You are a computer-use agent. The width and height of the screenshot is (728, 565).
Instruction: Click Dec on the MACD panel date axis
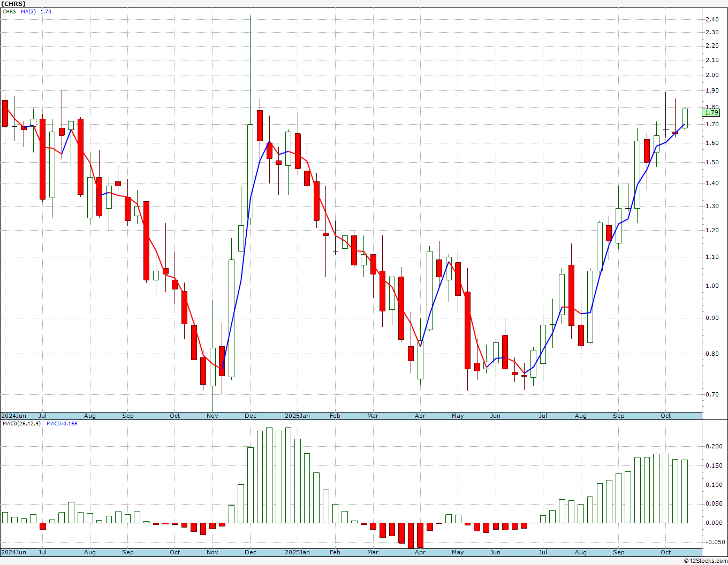pyautogui.click(x=250, y=552)
